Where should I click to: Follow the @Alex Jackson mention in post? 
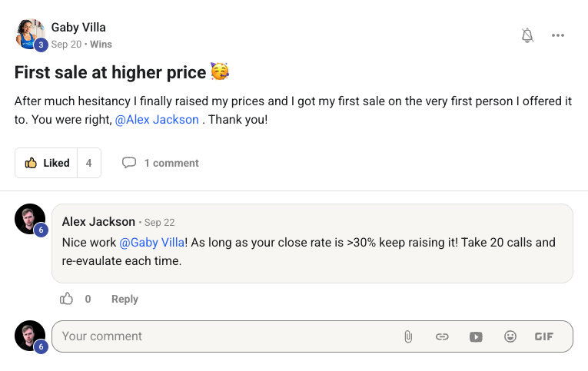tap(157, 120)
